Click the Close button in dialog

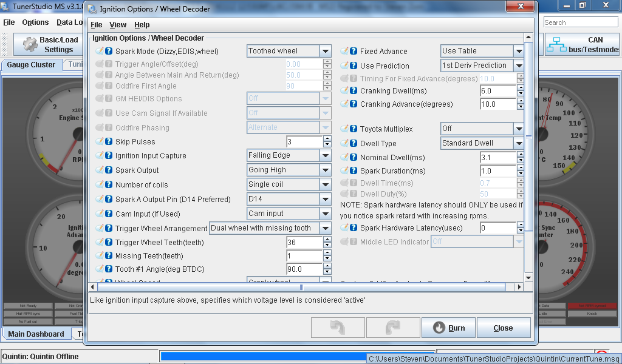504,328
